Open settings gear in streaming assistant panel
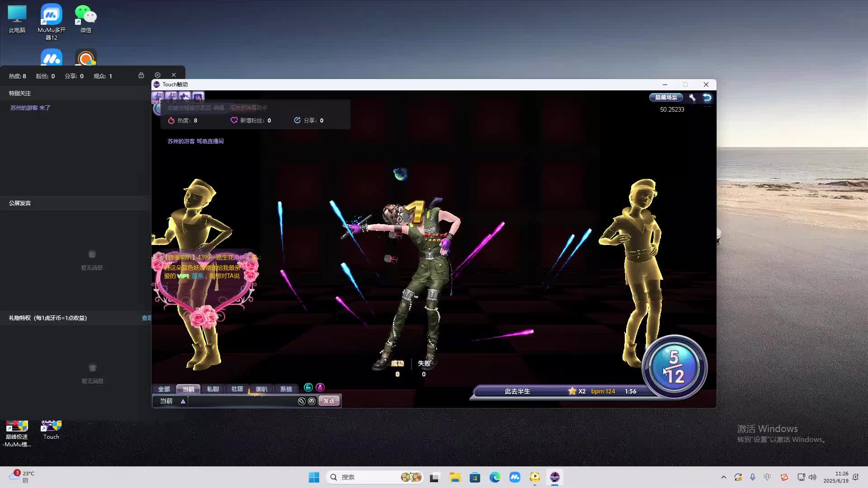 157,75
